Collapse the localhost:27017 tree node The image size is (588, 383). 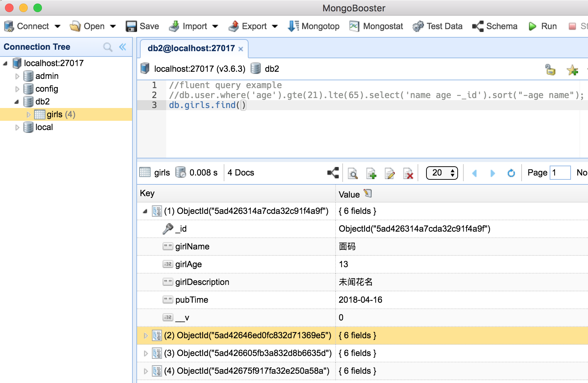click(5, 64)
